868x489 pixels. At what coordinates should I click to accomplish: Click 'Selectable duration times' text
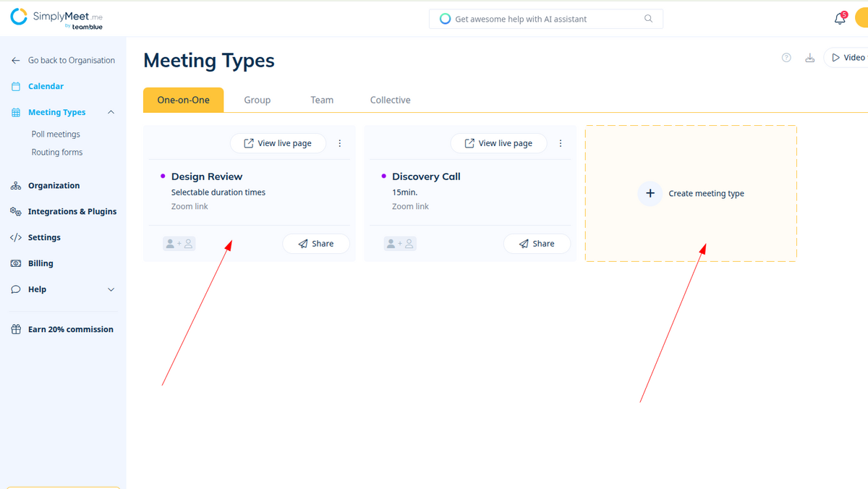tap(218, 192)
